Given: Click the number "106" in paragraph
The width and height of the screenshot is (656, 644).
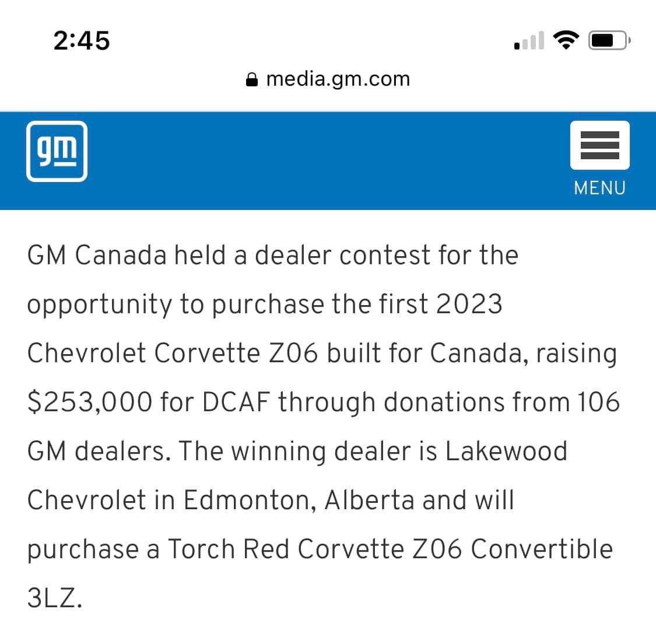Looking at the screenshot, I should click(598, 402).
